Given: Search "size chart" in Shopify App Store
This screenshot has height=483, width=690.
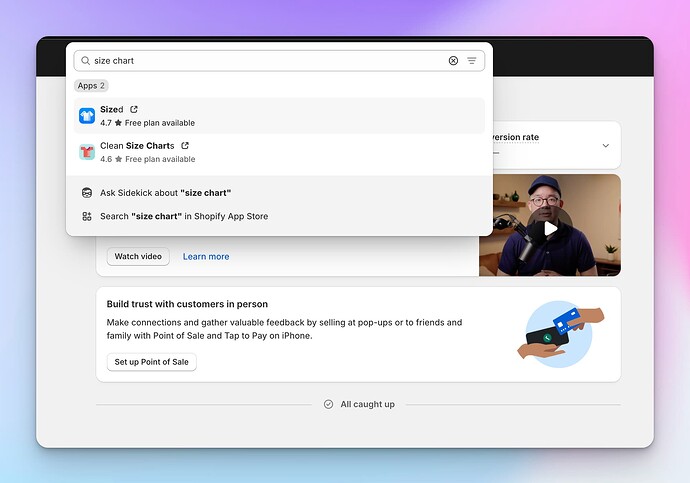Looking at the screenshot, I should click(x=279, y=216).
